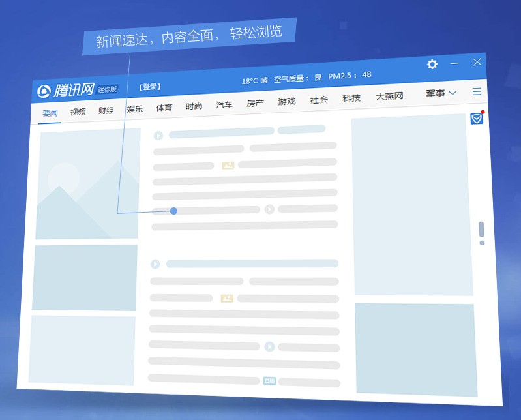The height and width of the screenshot is (420, 521).
Task: Open settings via the gear icon
Action: point(432,64)
